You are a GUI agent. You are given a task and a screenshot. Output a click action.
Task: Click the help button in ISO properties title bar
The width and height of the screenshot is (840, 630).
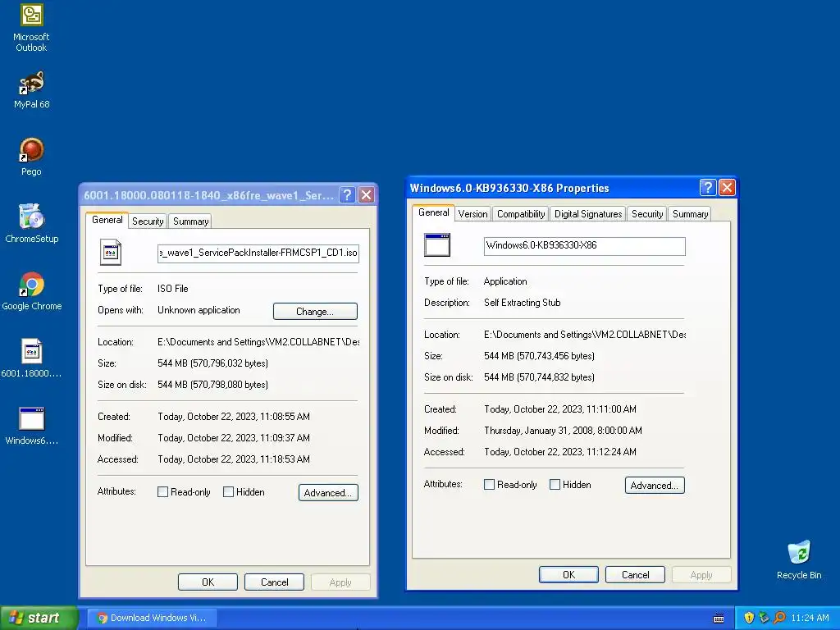coord(347,195)
